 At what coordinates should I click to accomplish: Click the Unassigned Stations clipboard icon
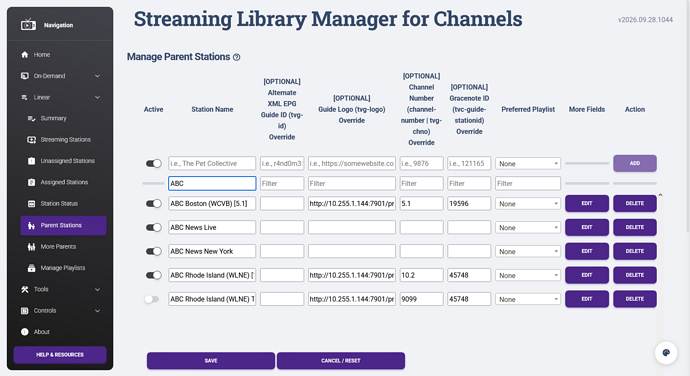click(x=31, y=161)
